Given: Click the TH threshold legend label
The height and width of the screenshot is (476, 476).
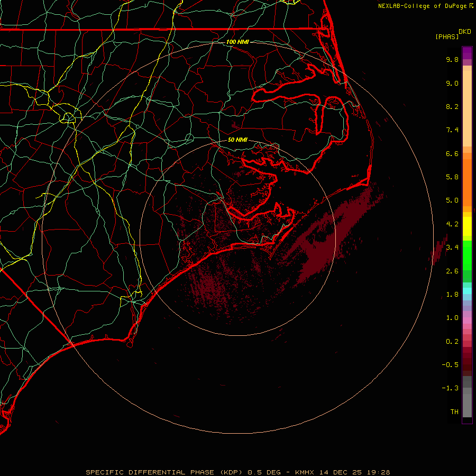Looking at the screenshot, I should pyautogui.click(x=454, y=412).
